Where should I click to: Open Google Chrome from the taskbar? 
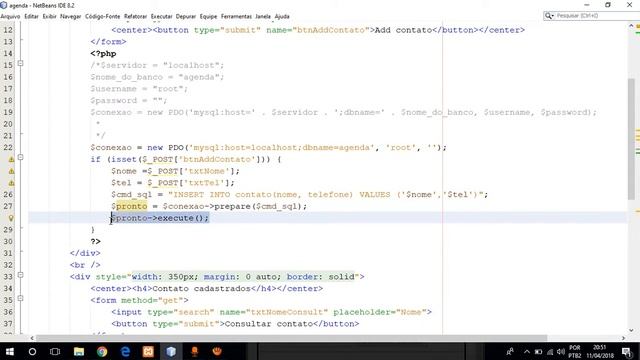tap(102, 351)
